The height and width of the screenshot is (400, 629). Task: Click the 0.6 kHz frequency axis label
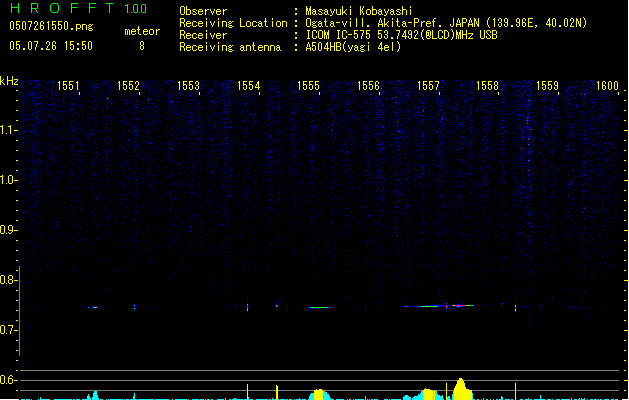pos(8,380)
